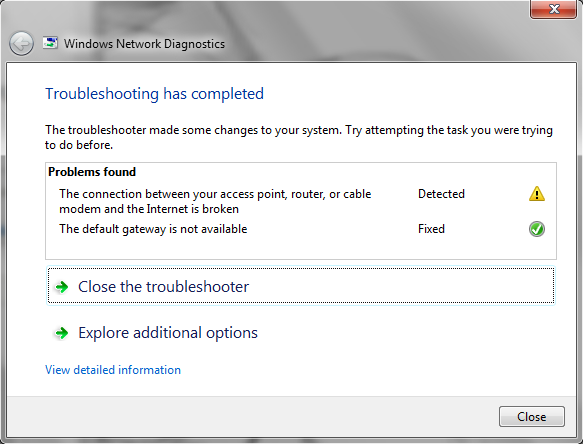Close the dialog with red X button
Screen dimensions: 583x444
pos(553,9)
